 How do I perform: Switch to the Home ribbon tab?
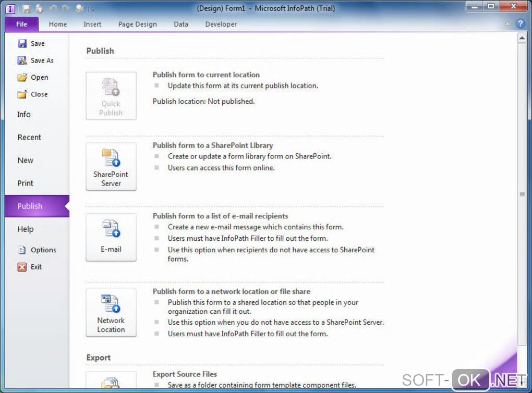pos(58,24)
